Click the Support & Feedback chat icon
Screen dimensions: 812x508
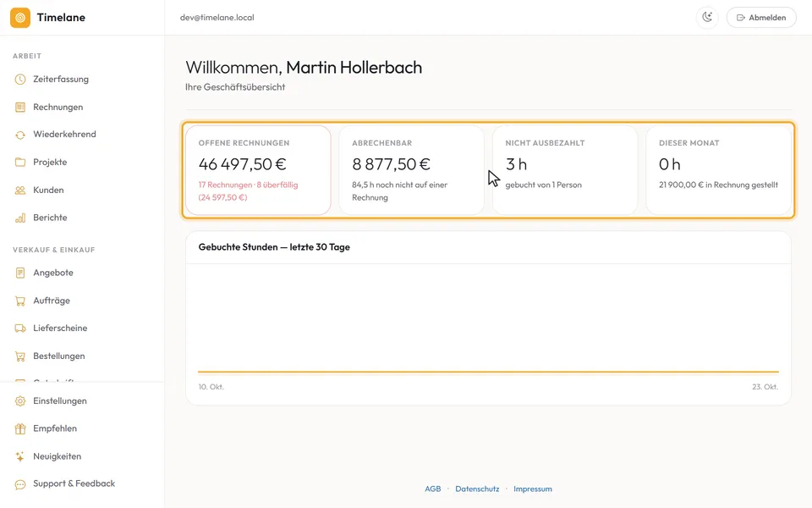point(20,484)
